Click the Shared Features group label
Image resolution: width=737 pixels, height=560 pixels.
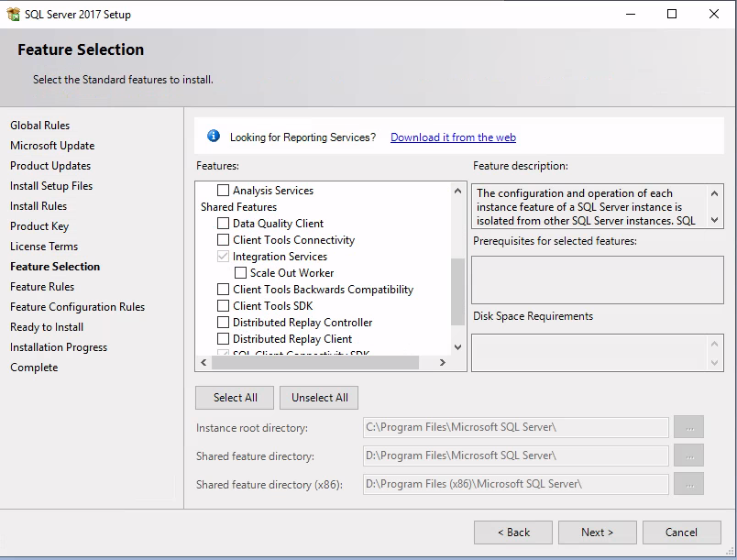[x=238, y=207]
